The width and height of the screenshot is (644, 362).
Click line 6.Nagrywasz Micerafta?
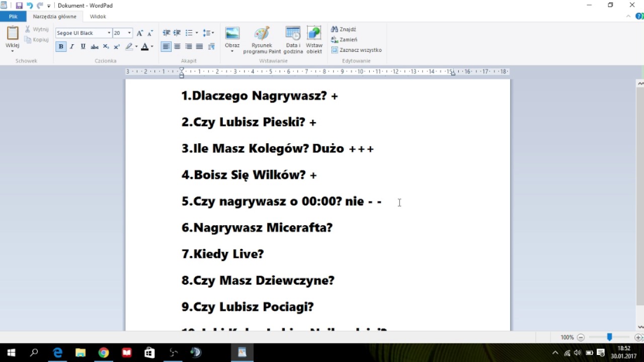[257, 228]
